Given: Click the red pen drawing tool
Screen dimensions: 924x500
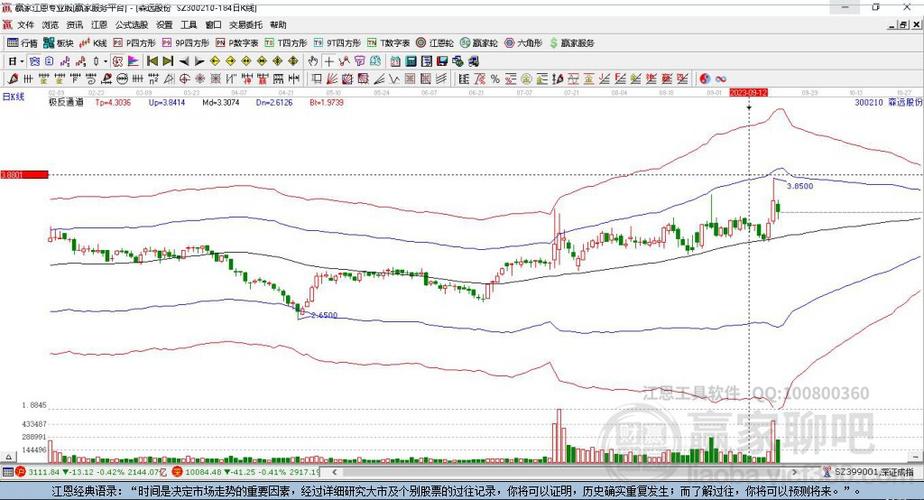Looking at the screenshot, I should point(13,79).
